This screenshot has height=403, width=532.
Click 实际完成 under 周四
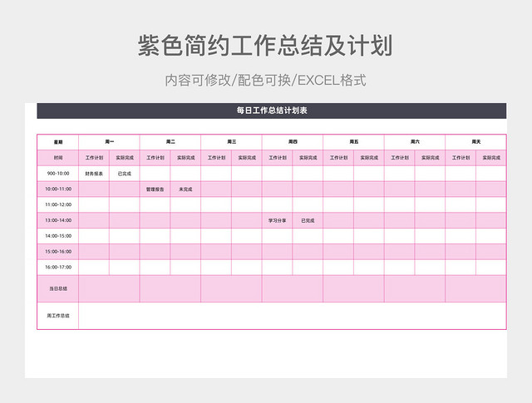pos(308,158)
